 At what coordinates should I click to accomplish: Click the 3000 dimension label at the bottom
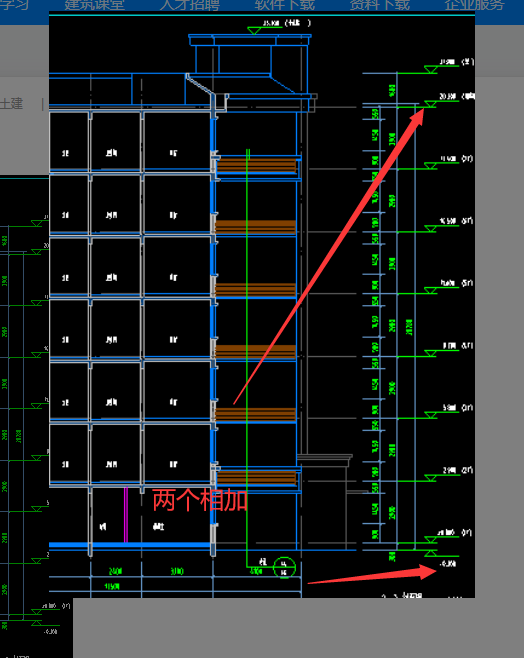[x=177, y=571]
